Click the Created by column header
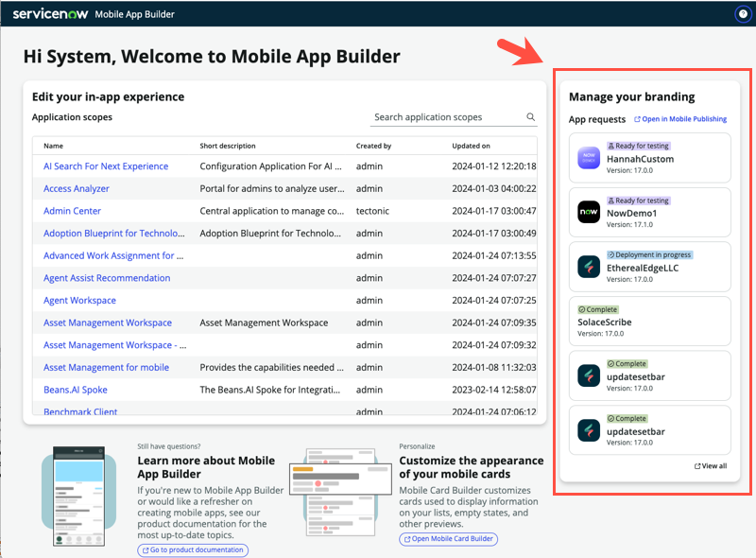 [373, 146]
